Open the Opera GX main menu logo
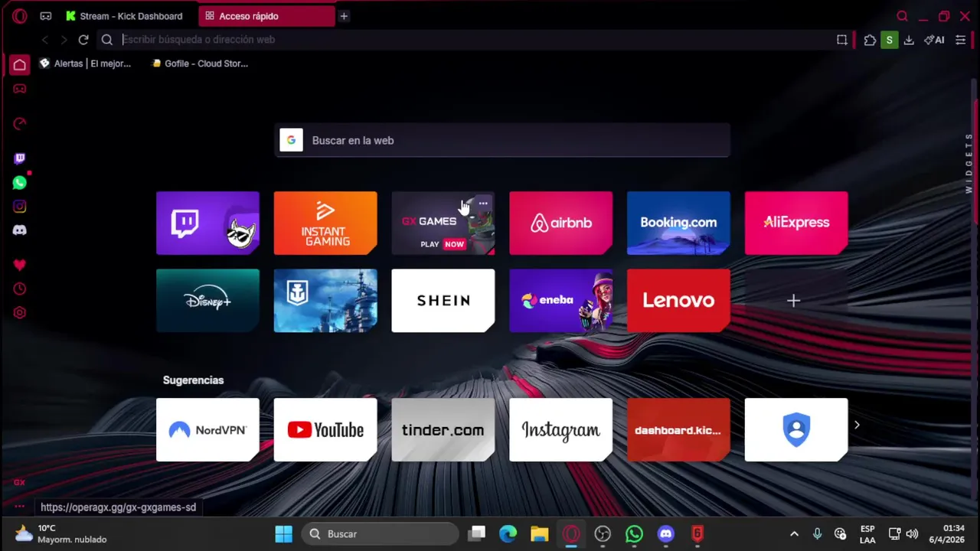 (20, 16)
